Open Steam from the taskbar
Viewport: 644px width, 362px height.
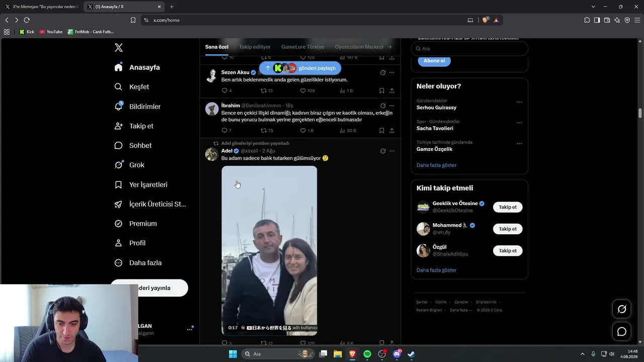click(411, 354)
